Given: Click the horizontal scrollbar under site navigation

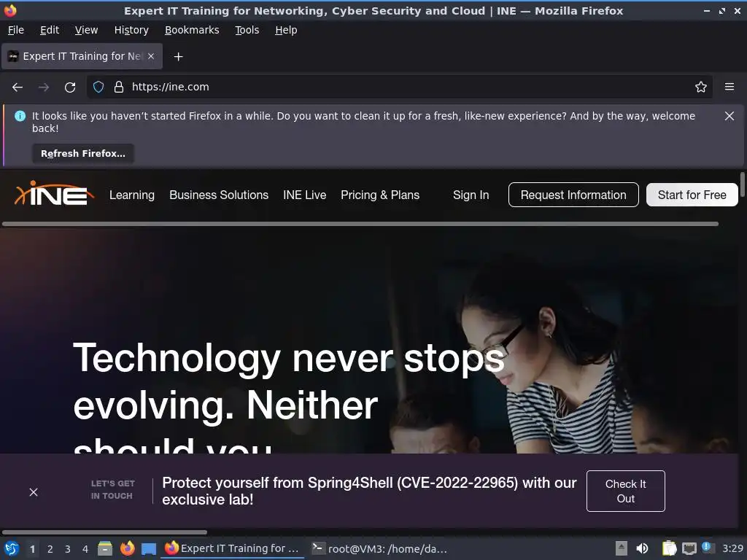Looking at the screenshot, I should pos(360,224).
